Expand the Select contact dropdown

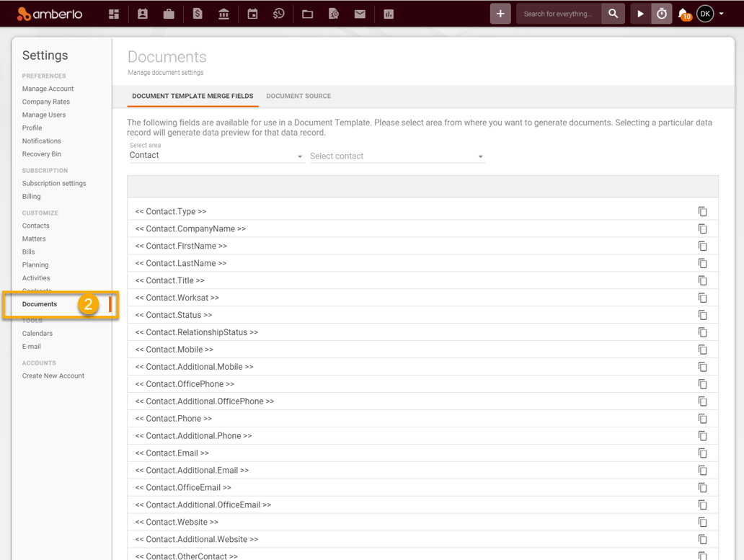tap(397, 156)
